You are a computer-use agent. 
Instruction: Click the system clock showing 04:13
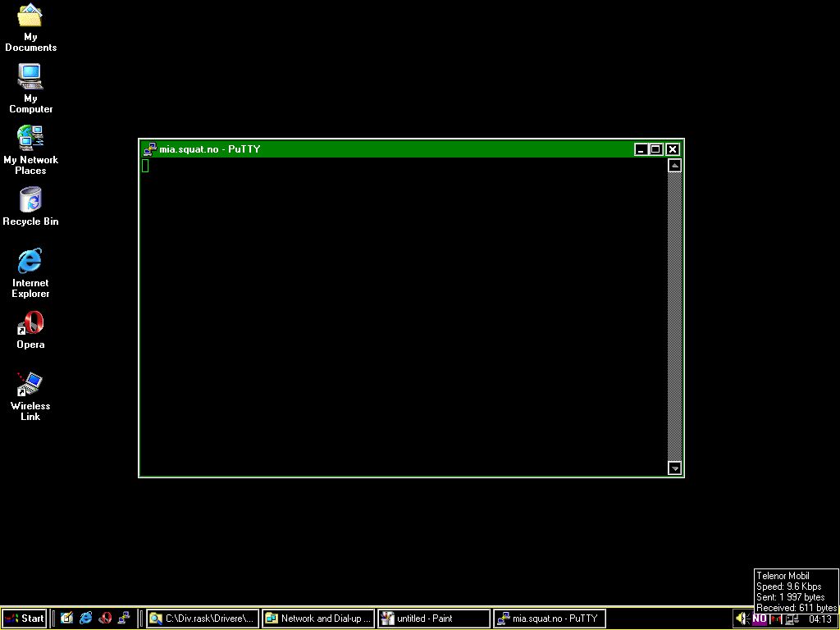(820, 619)
